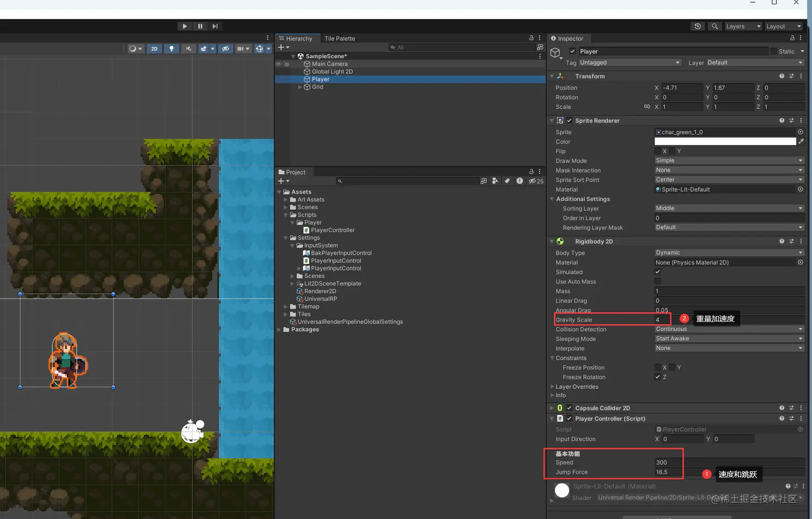Toggle the Flip X checkbox

coord(657,151)
